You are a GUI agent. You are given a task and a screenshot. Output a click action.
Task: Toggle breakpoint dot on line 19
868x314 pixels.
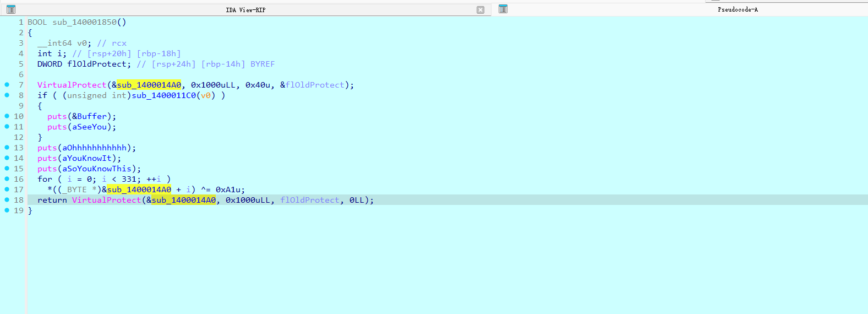pos(7,210)
